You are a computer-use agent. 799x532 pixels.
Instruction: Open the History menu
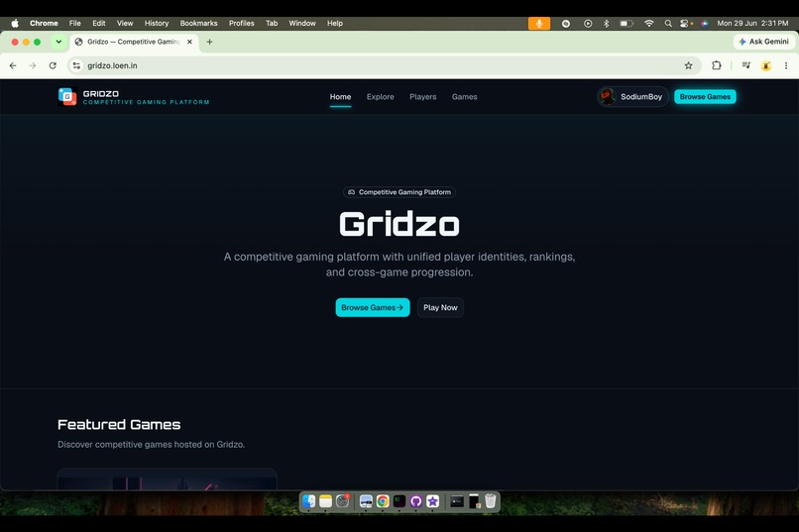157,24
